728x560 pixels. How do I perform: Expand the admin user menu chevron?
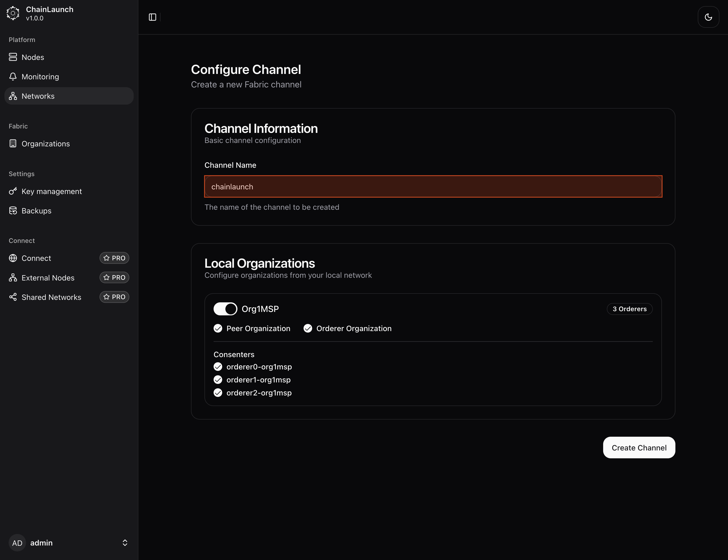[125, 543]
